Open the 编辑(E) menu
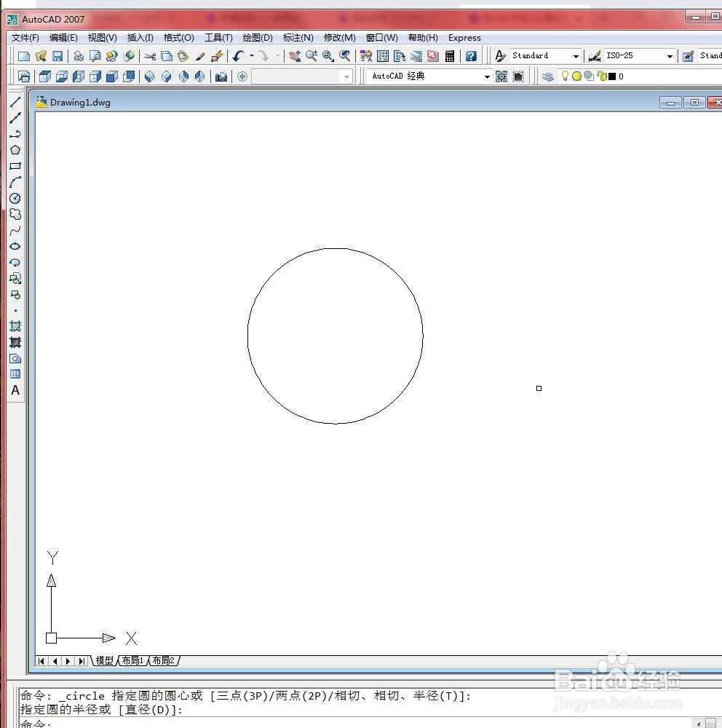The height and width of the screenshot is (728, 722). tap(63, 38)
